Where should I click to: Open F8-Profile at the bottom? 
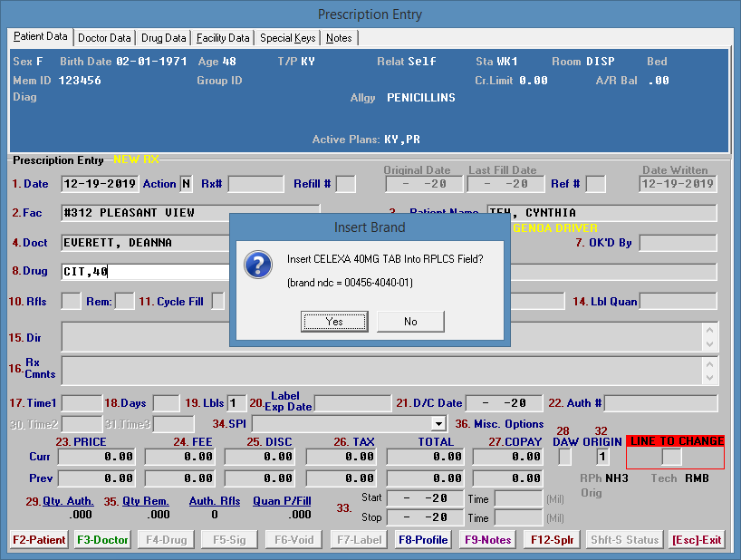coord(423,540)
